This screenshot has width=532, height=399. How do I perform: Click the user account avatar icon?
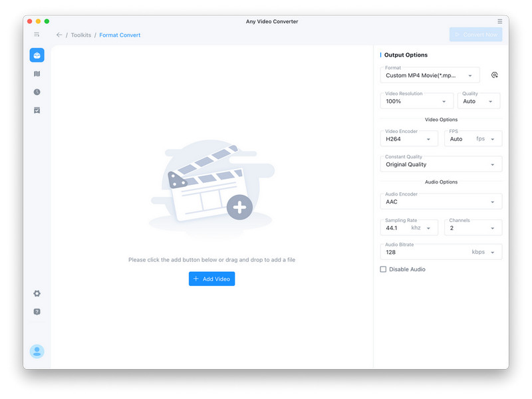tap(37, 352)
